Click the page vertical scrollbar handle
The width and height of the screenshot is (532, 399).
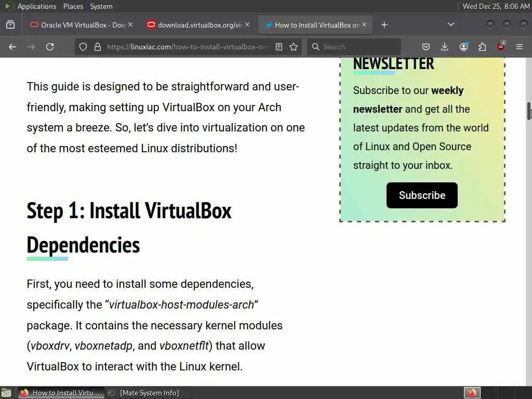coord(529,111)
